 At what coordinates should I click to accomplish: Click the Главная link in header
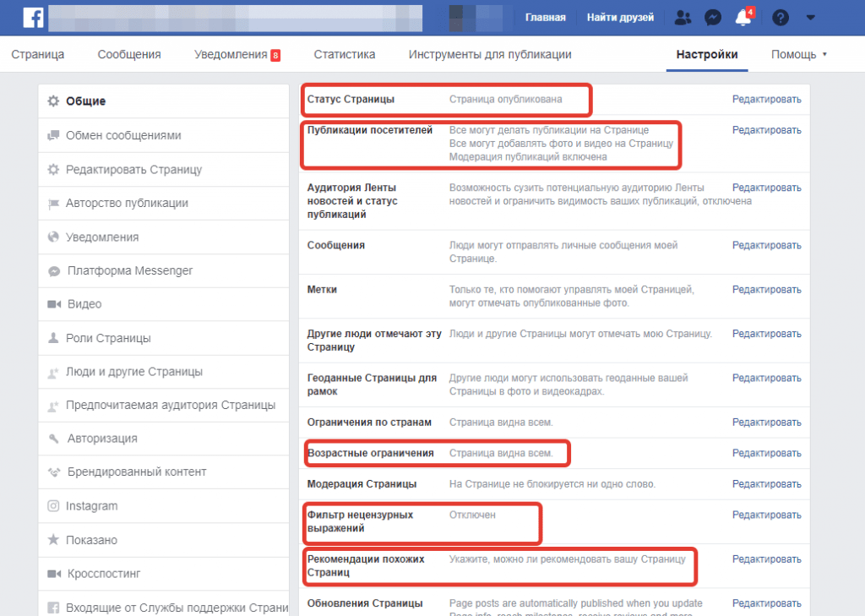[x=546, y=18]
